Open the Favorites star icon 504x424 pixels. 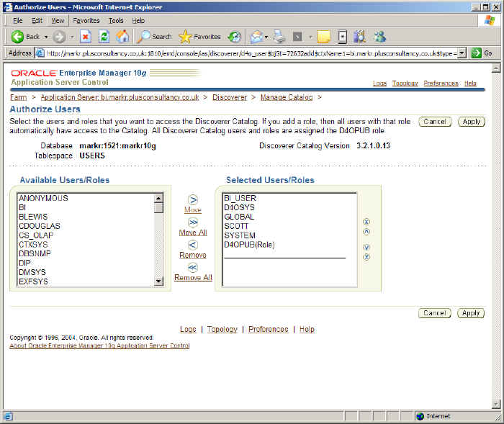pos(185,37)
